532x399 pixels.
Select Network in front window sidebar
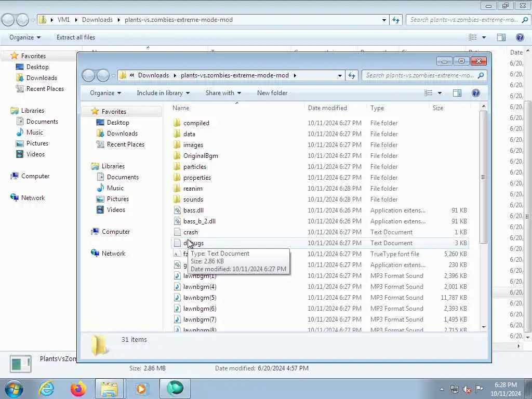(108, 253)
